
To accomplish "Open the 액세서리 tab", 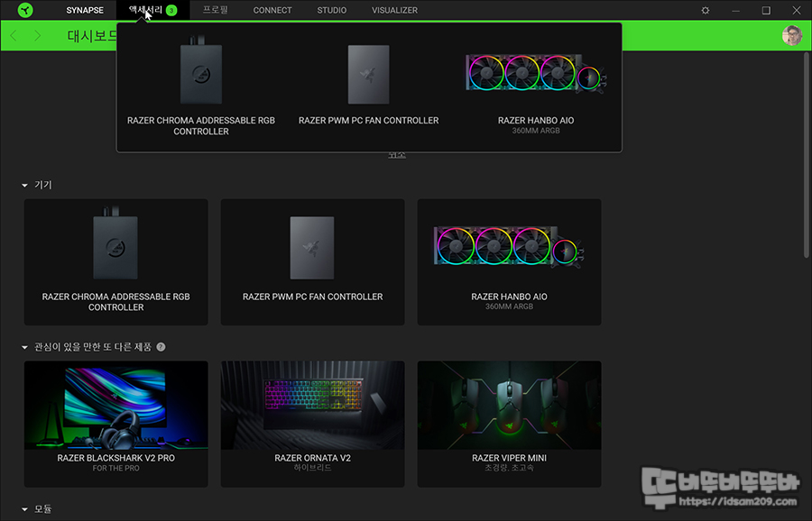I will pos(152,10).
